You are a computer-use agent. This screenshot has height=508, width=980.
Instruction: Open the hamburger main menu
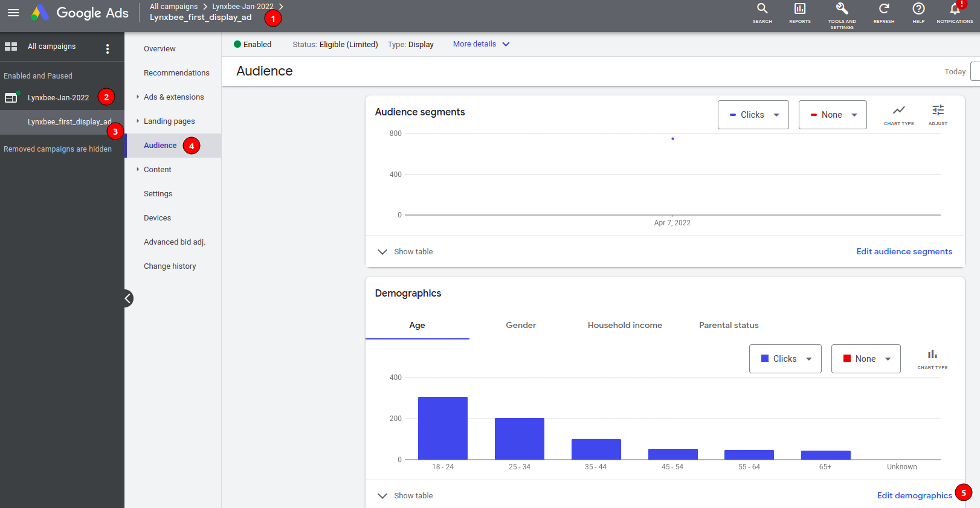coord(13,13)
